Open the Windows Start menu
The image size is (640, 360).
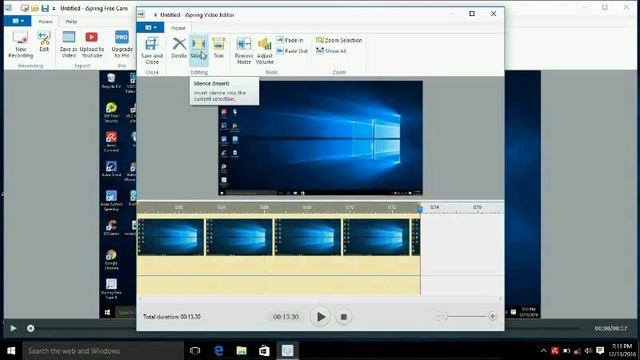[11, 351]
